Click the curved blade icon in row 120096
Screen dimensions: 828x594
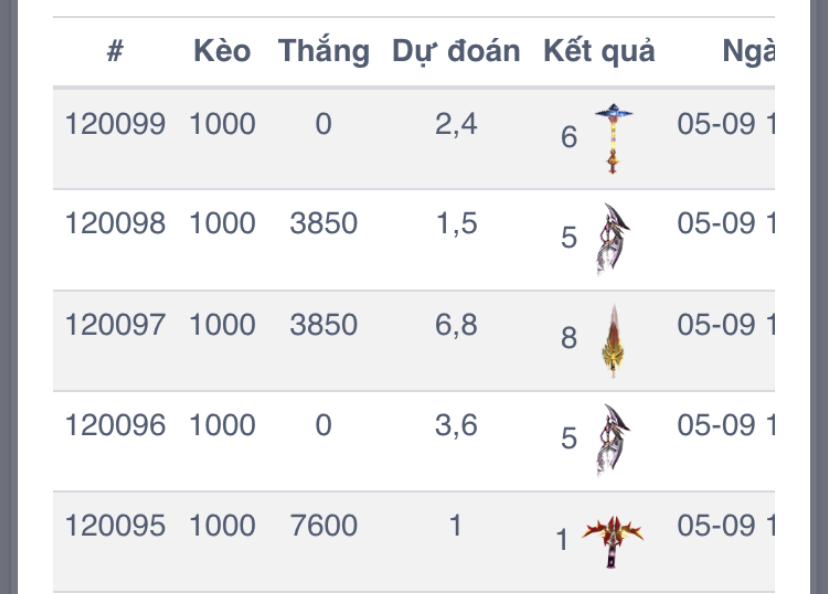tap(610, 440)
